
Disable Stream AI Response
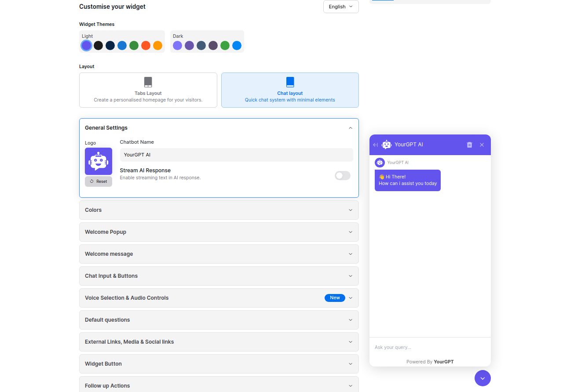[342, 175]
